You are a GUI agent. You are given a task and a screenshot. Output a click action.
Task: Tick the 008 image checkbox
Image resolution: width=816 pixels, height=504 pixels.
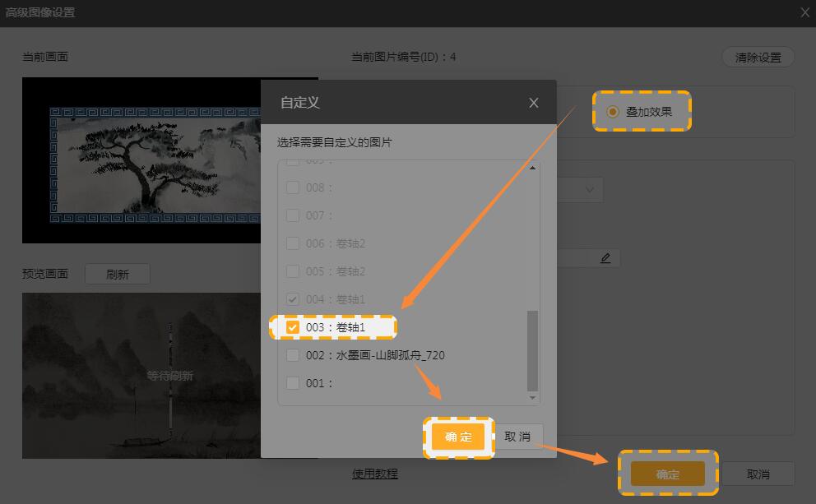coord(293,187)
